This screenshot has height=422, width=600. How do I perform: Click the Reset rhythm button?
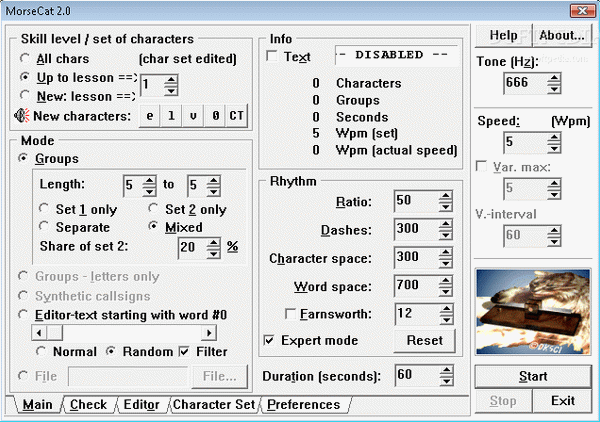coord(425,340)
